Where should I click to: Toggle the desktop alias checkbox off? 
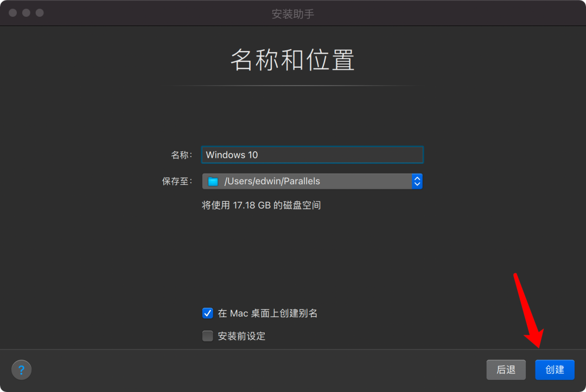pos(207,313)
